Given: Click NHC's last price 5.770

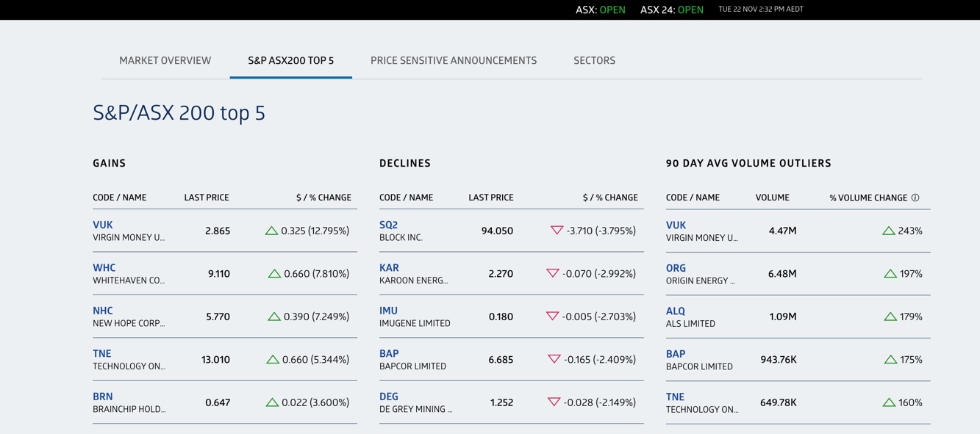Looking at the screenshot, I should [218, 317].
